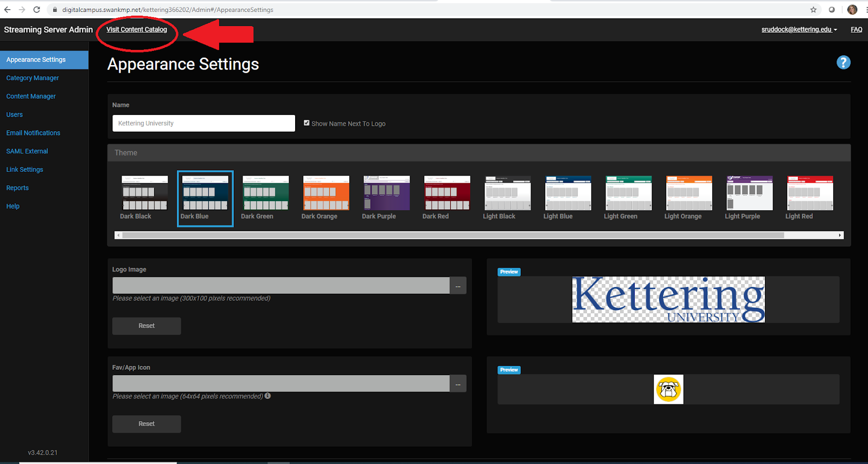Viewport: 868px width, 464px height.
Task: Click the browser extension circle icon
Action: (x=832, y=10)
